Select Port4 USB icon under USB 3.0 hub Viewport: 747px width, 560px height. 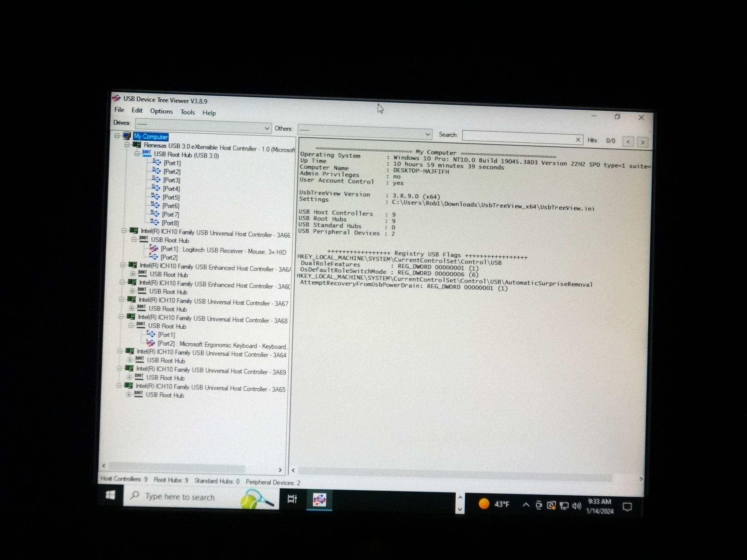(x=155, y=188)
